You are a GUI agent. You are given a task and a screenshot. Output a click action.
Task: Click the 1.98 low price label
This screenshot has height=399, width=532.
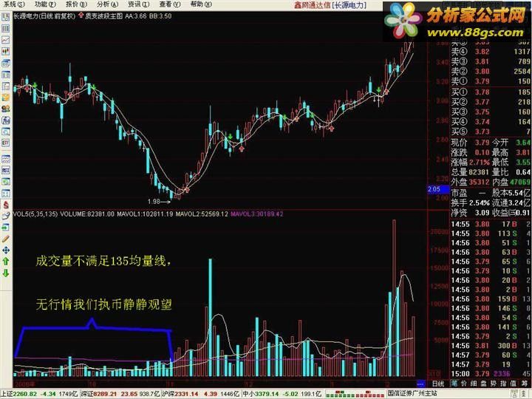pos(154,201)
